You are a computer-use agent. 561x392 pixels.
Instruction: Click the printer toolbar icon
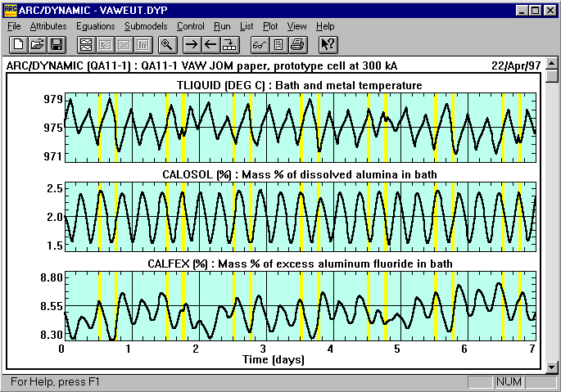297,44
